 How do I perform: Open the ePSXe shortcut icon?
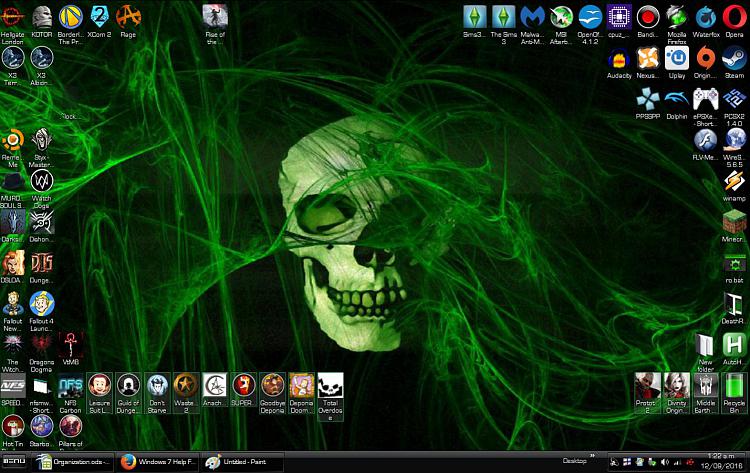point(706,106)
